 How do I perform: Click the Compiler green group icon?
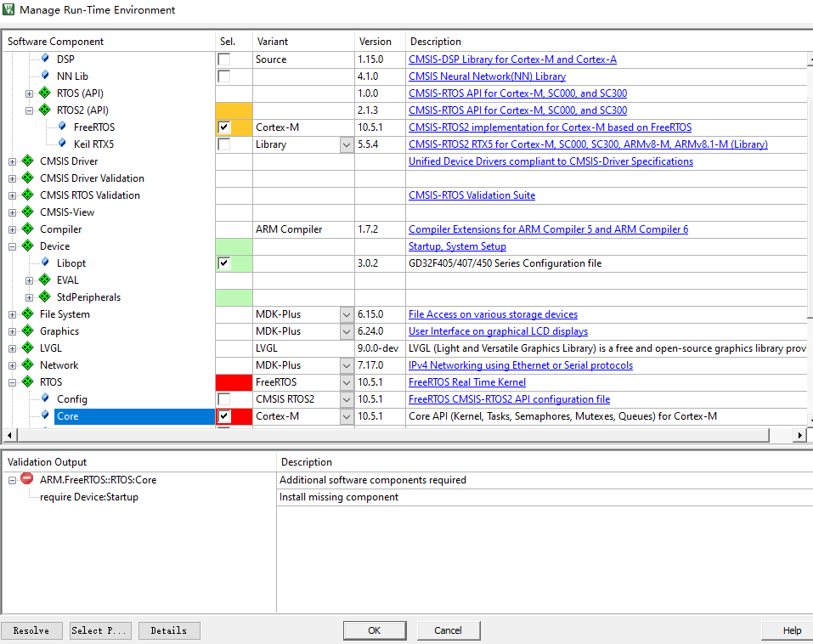click(28, 229)
